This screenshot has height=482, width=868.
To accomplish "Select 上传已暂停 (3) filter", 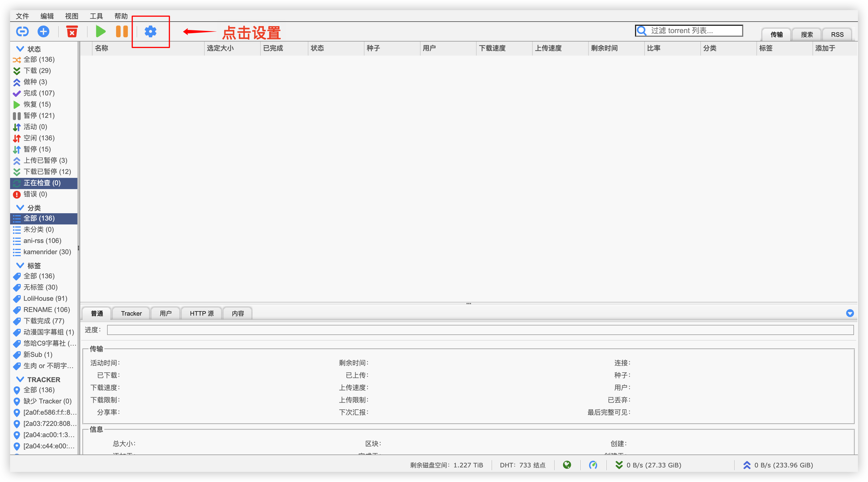I will click(44, 160).
